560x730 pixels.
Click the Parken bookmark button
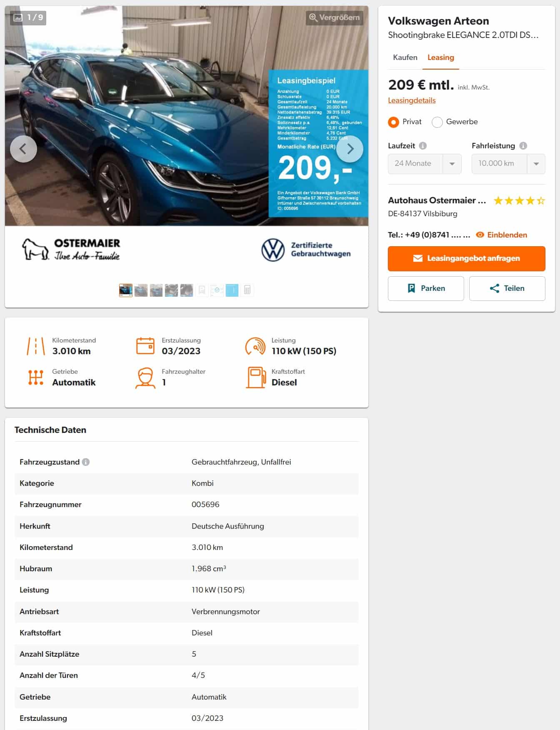click(426, 288)
